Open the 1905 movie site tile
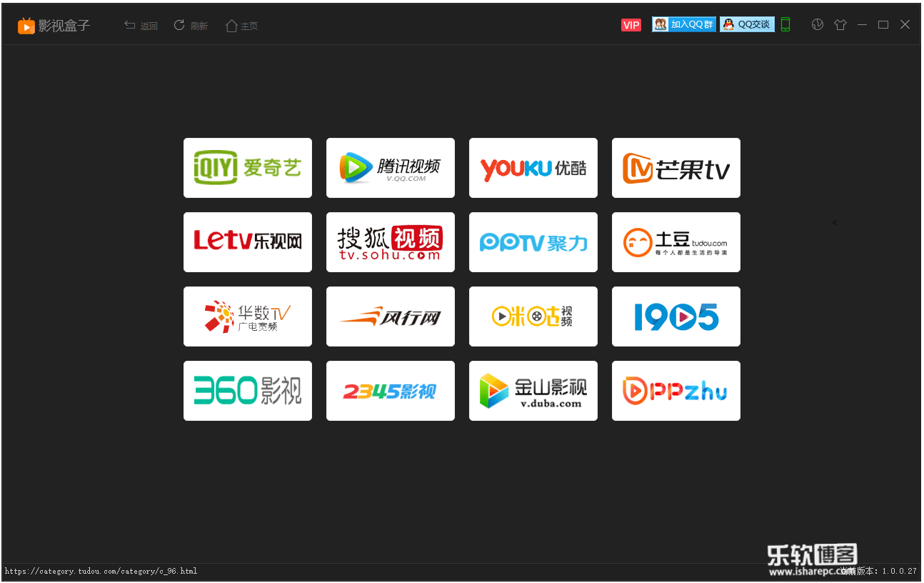Viewport: 924px width, 583px height. [676, 317]
